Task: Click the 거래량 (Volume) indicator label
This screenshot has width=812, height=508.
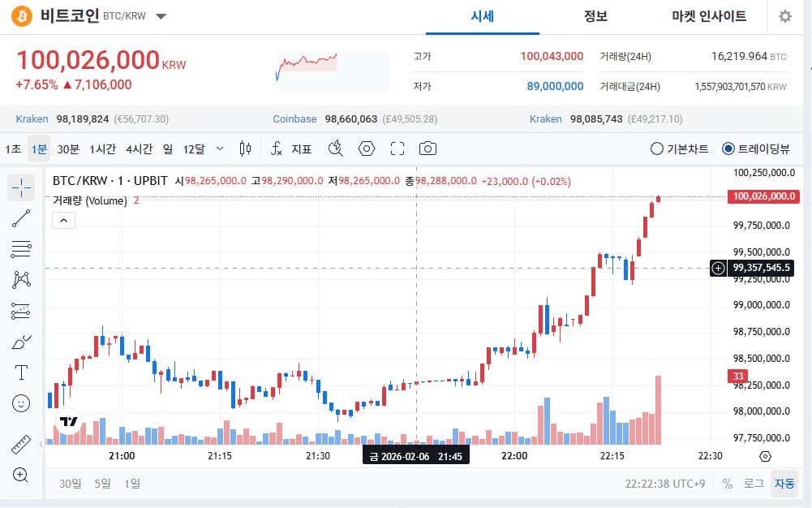Action: point(89,201)
